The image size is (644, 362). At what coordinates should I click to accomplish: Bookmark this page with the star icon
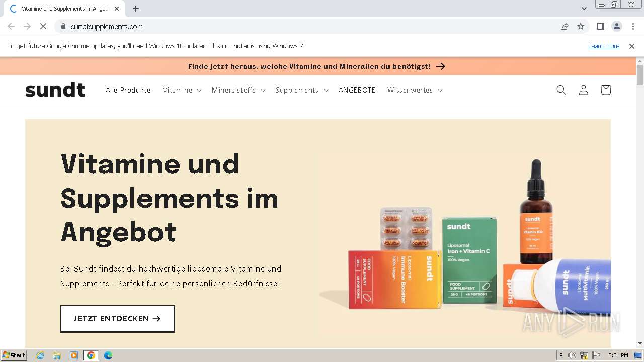[x=581, y=26]
